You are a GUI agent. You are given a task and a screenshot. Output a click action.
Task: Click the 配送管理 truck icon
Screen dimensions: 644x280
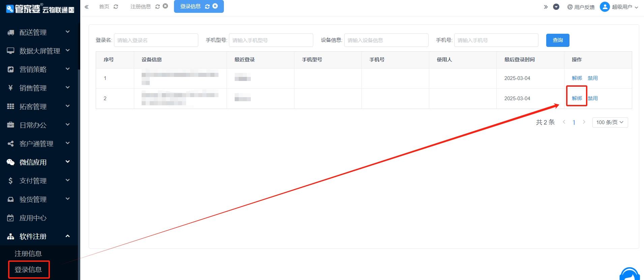[11, 32]
